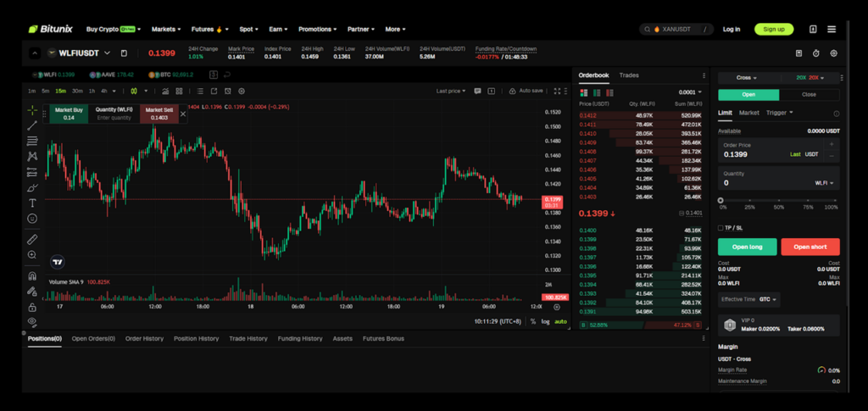Screen dimensions: 868x411
Task: Toggle stay in drawing mode
Action: pyautogui.click(x=32, y=291)
